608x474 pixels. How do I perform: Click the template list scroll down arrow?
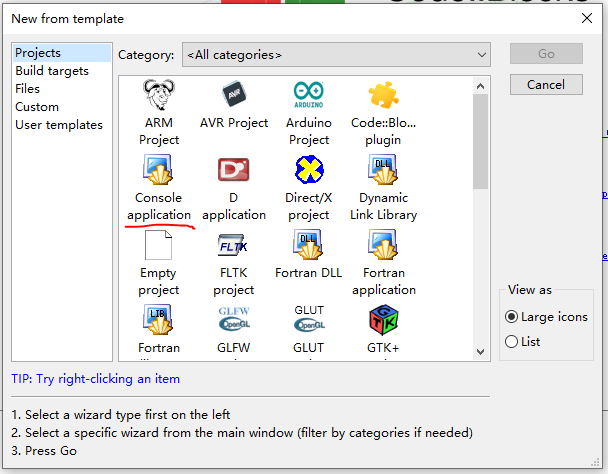(480, 352)
